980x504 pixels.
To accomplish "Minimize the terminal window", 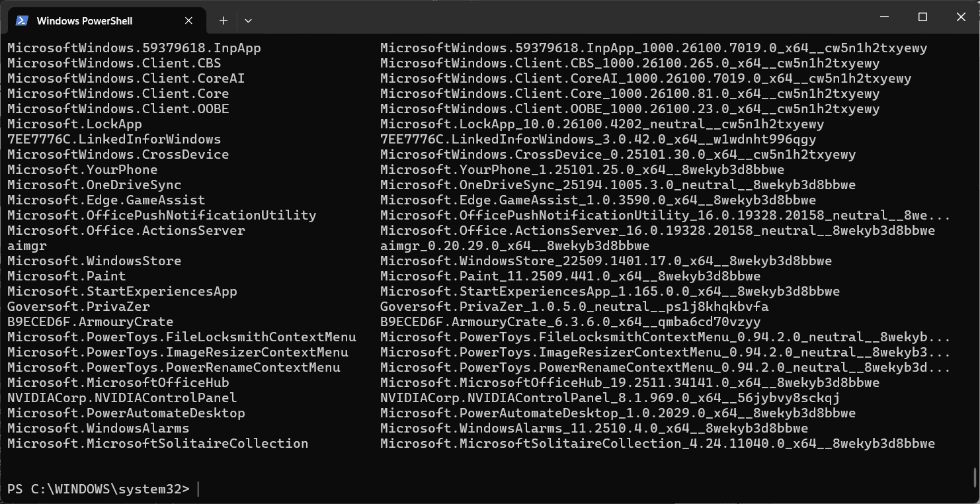I will click(883, 17).
